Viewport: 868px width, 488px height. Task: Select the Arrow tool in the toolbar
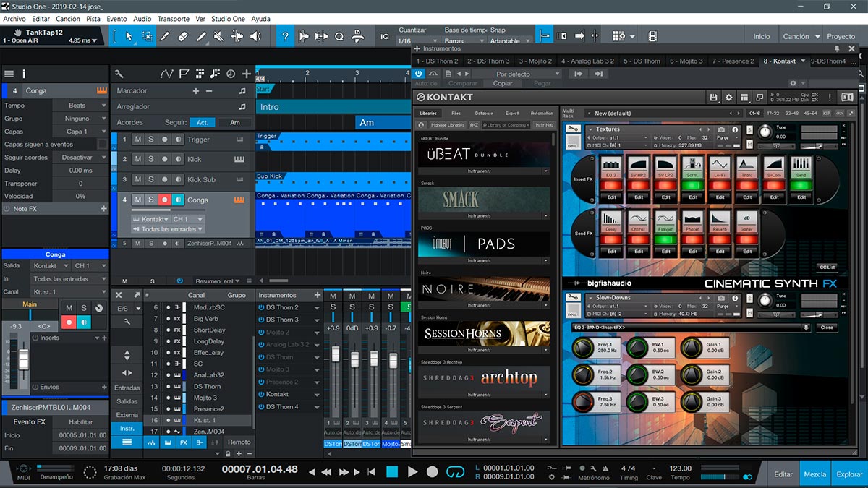coord(129,36)
